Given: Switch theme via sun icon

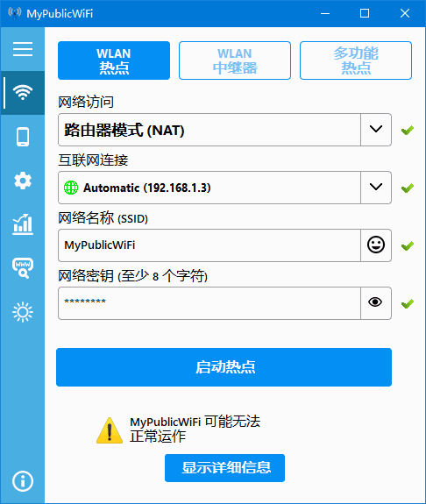Looking at the screenshot, I should tap(23, 312).
